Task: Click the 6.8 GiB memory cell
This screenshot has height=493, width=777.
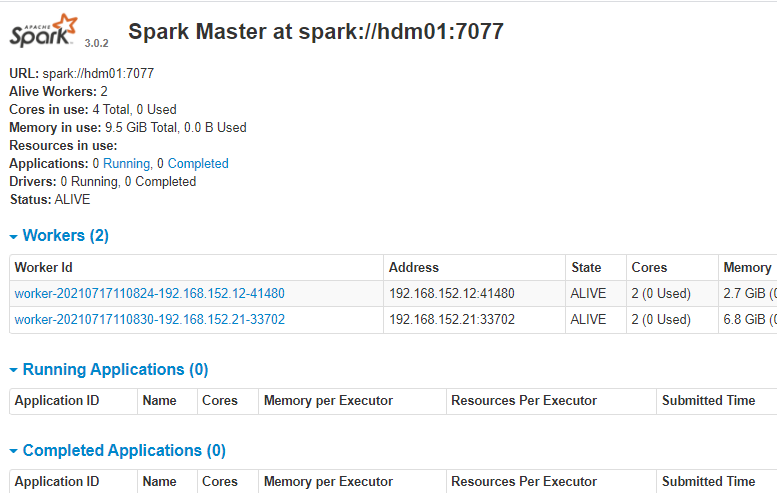Action: point(749,319)
